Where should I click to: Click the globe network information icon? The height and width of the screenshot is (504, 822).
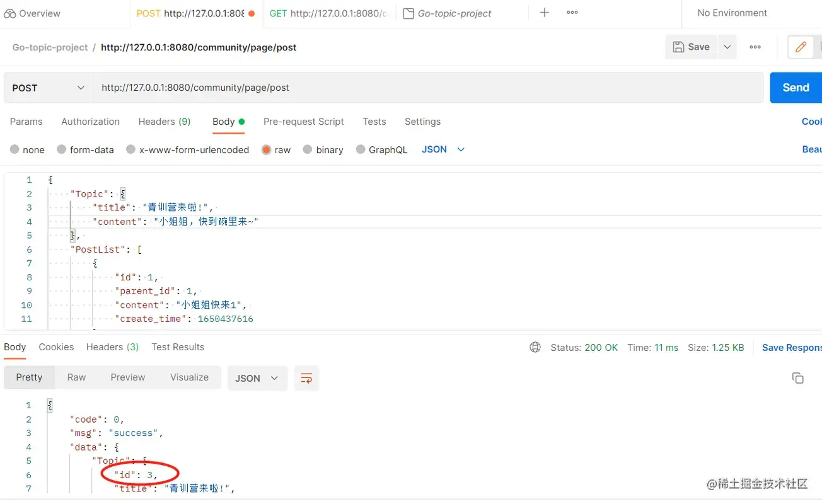coord(535,347)
